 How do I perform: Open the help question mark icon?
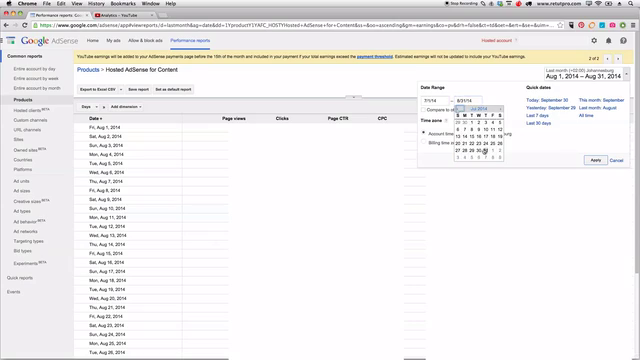coord(623,40)
